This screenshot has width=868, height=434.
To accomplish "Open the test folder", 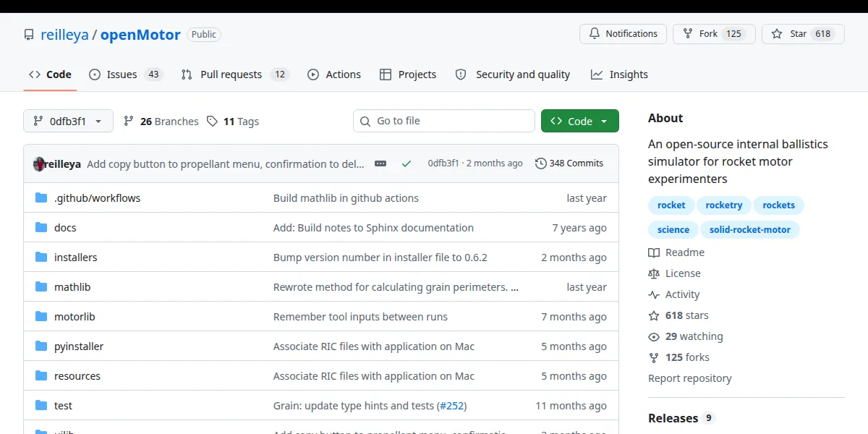I will click(x=63, y=406).
